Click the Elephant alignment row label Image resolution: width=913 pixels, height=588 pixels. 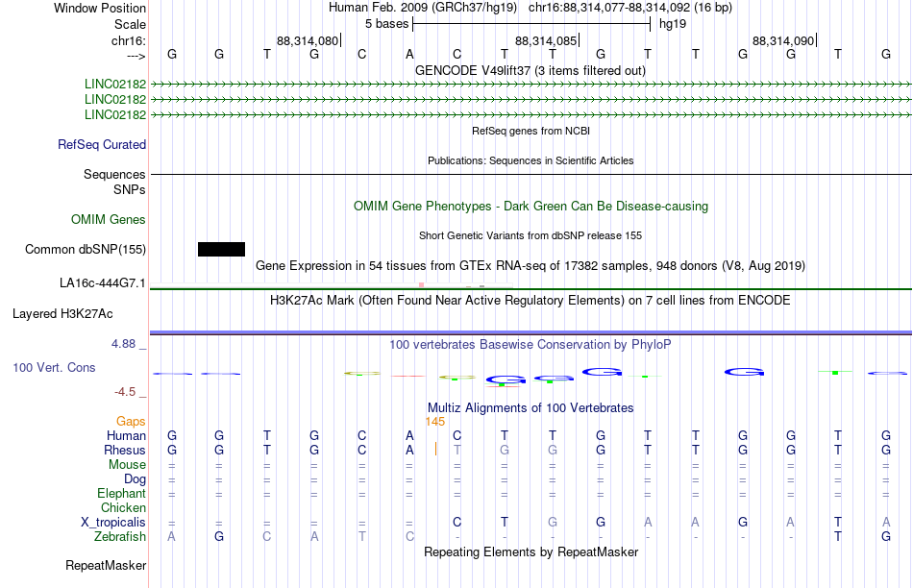(121, 493)
